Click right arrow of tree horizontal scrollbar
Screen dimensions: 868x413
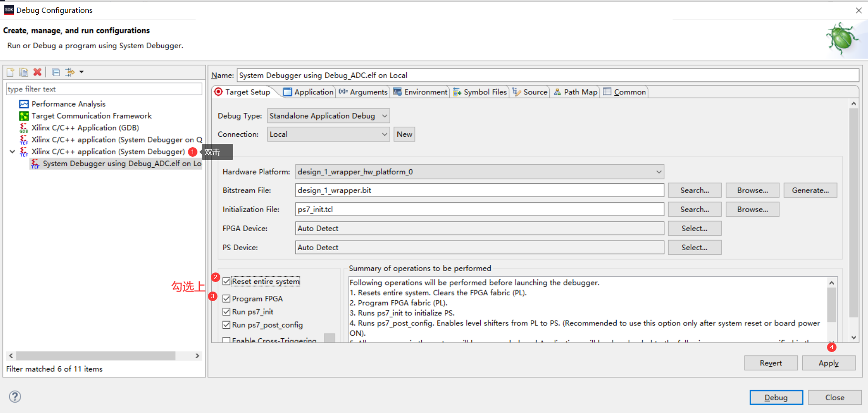point(197,356)
